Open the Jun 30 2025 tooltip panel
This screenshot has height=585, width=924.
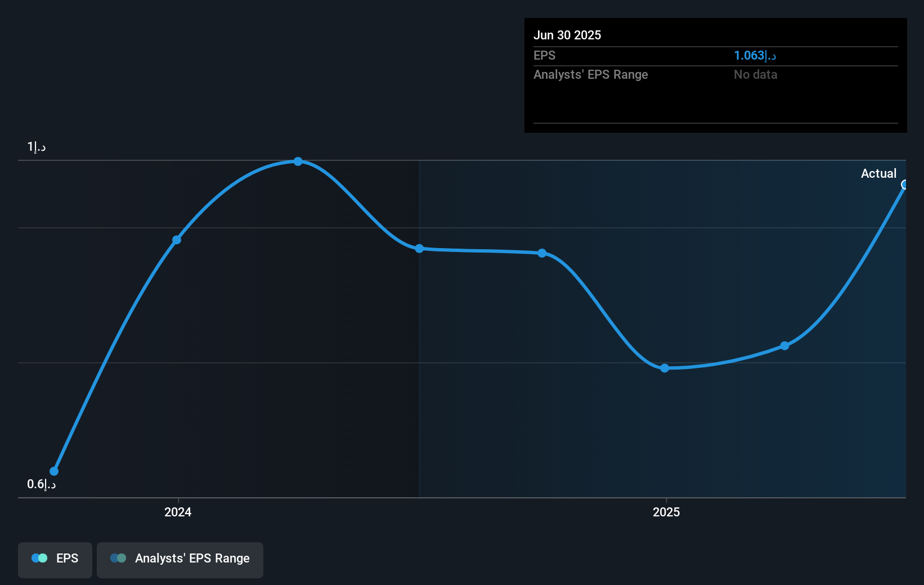(x=715, y=75)
